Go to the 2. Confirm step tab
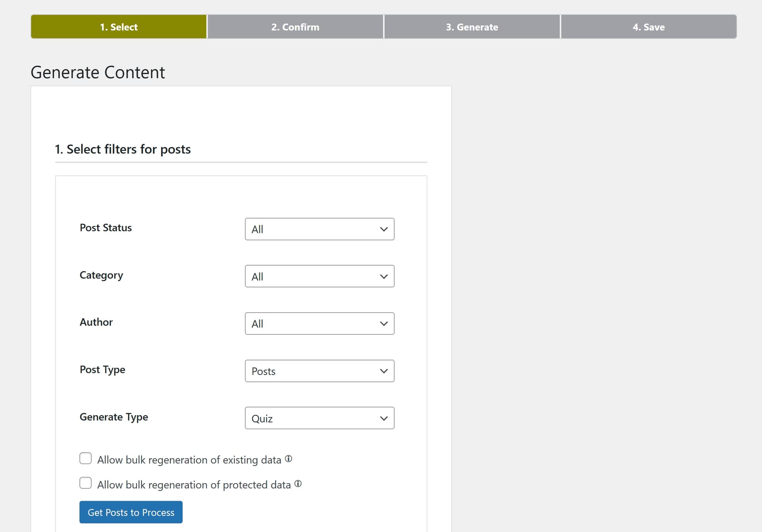 point(295,27)
